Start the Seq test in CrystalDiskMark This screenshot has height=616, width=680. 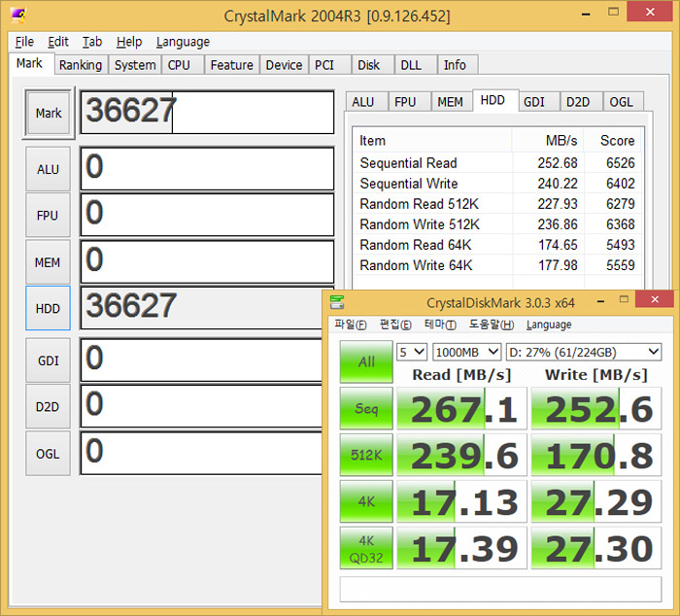pos(366,408)
